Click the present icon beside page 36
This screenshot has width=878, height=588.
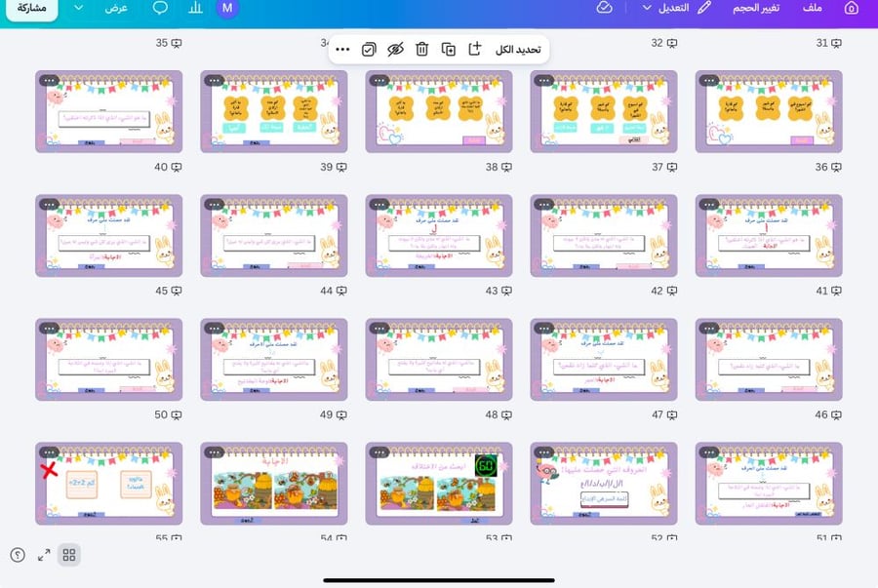[x=837, y=167]
